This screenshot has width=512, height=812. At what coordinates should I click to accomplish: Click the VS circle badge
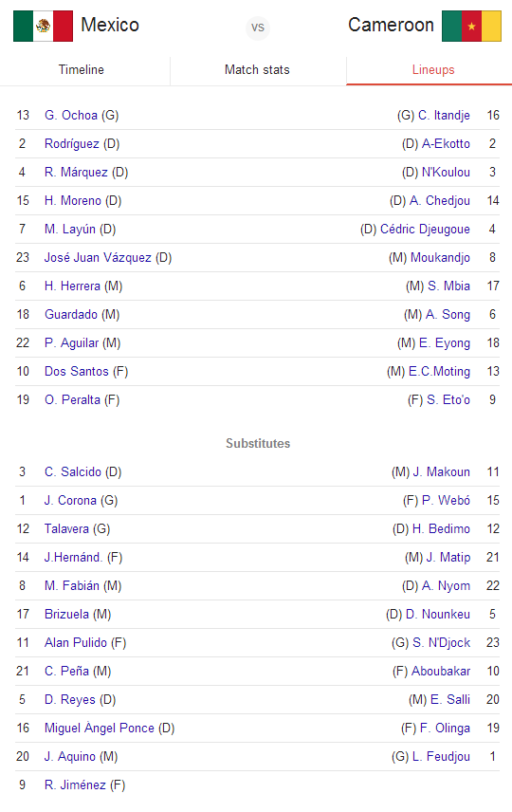(x=258, y=27)
